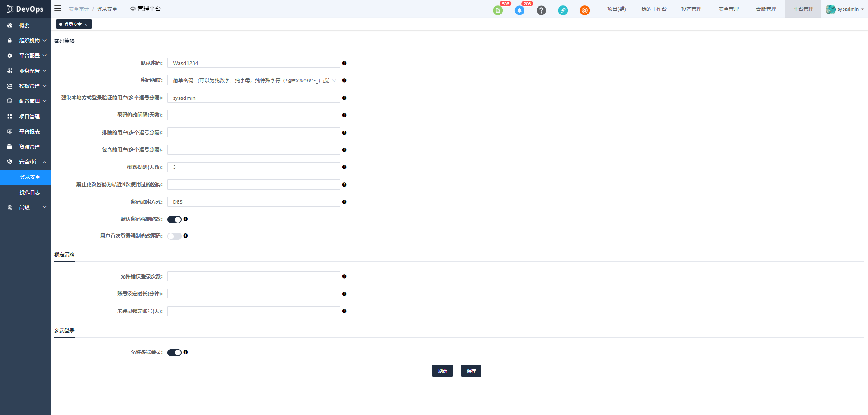Open the green document icon with 506 badge
The height and width of the screenshot is (415, 868).
click(498, 10)
